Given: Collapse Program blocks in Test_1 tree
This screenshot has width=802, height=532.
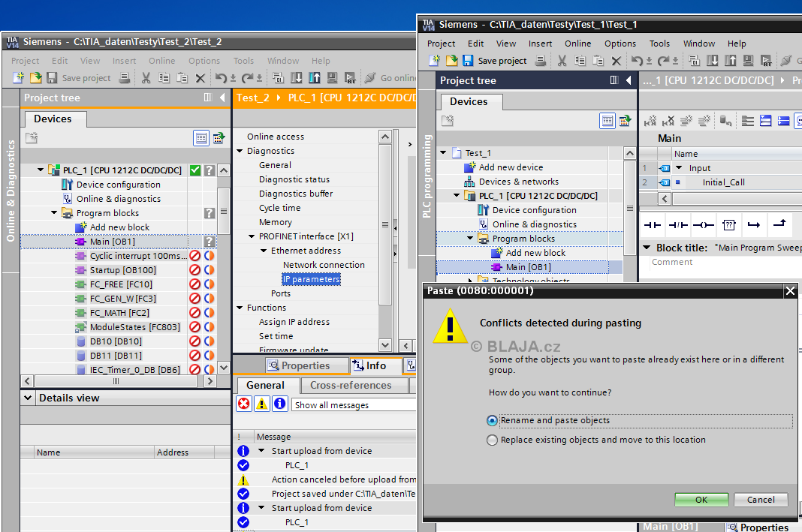Looking at the screenshot, I should coord(470,239).
